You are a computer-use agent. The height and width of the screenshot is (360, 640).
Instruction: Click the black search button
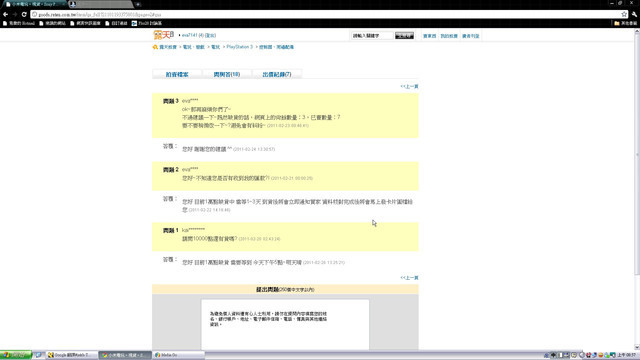point(404,36)
